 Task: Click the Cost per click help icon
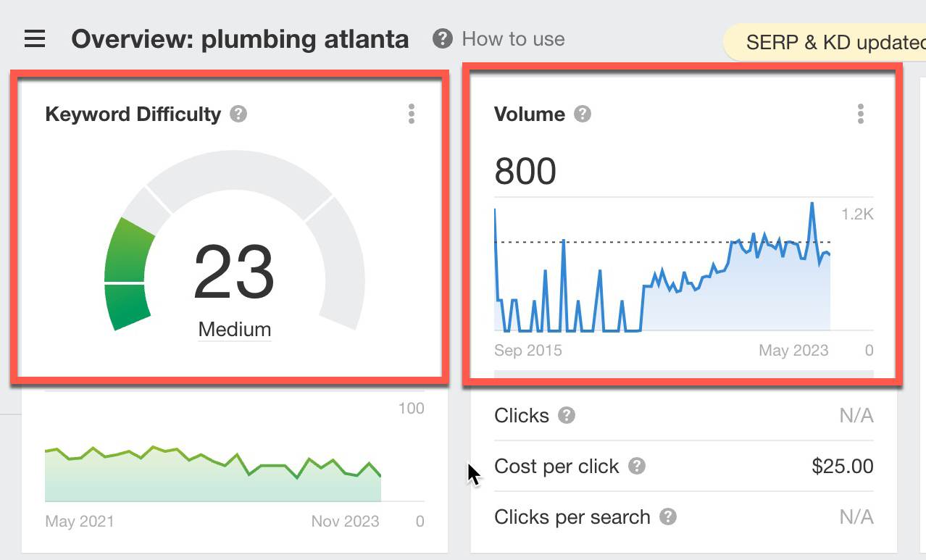click(636, 467)
